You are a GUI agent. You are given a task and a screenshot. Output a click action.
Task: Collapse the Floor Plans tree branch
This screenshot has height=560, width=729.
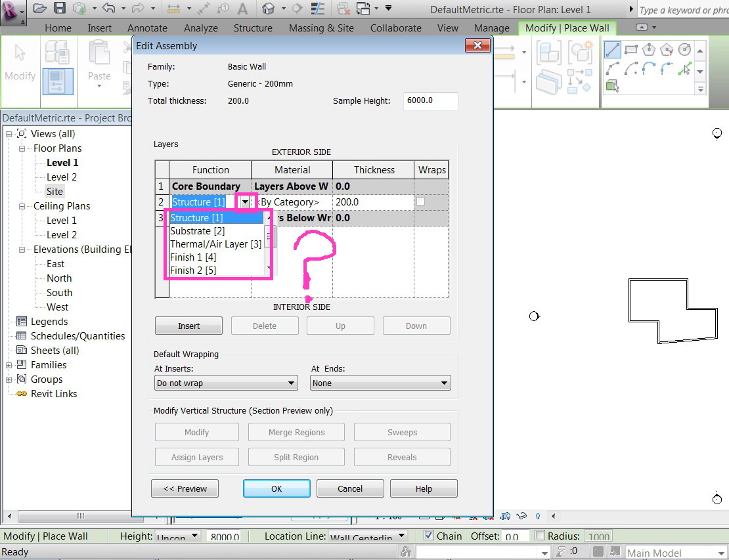pos(20,148)
